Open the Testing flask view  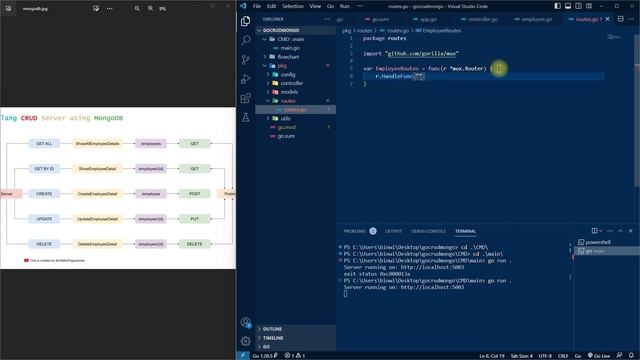click(245, 117)
